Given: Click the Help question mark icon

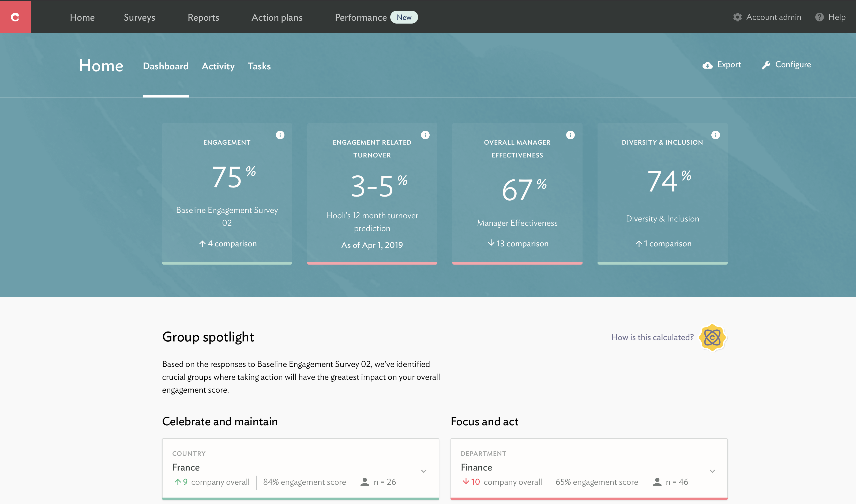Looking at the screenshot, I should [819, 17].
